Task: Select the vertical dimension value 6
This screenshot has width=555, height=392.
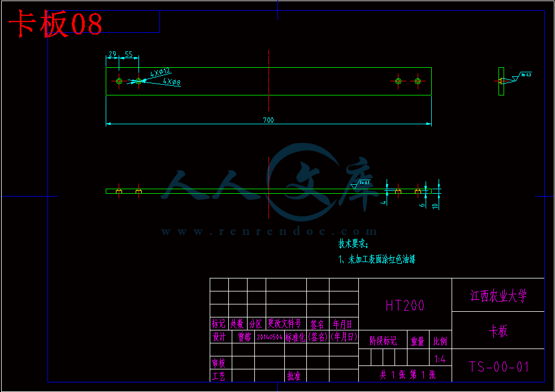Action: (x=422, y=205)
